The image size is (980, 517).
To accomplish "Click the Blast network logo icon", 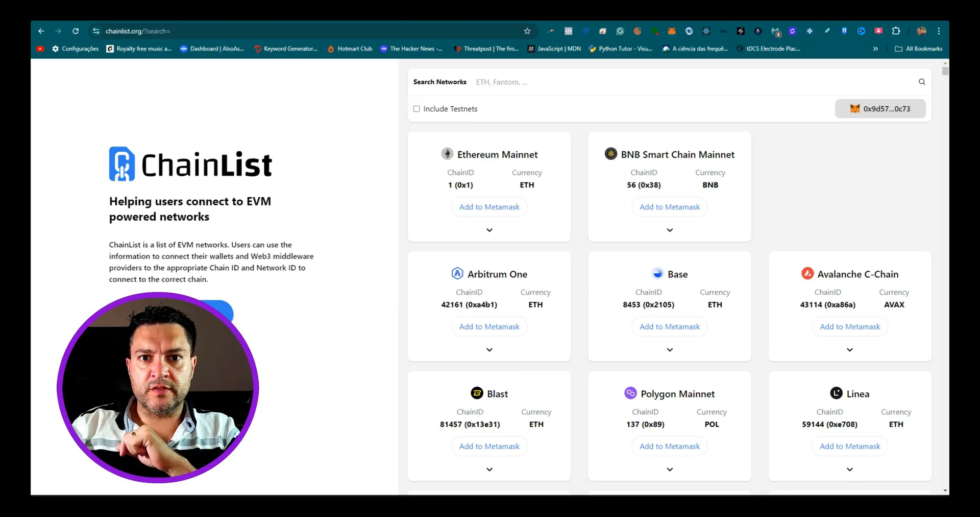I will click(477, 393).
